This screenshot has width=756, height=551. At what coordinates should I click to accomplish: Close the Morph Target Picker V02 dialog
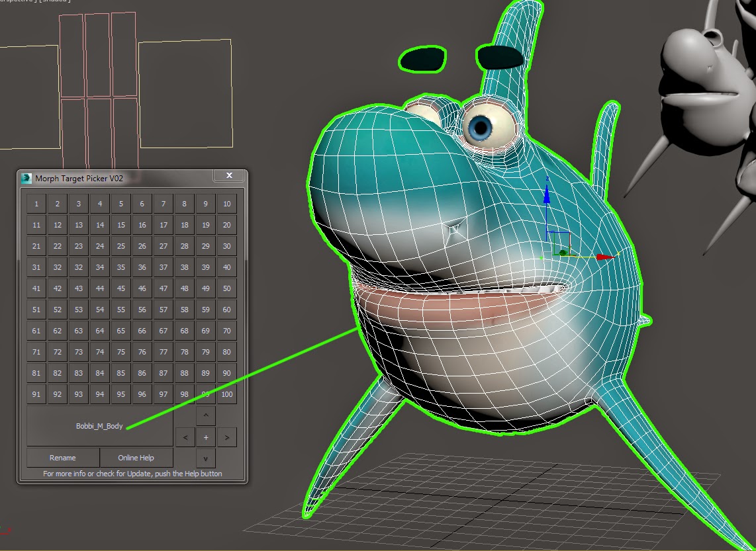230,176
